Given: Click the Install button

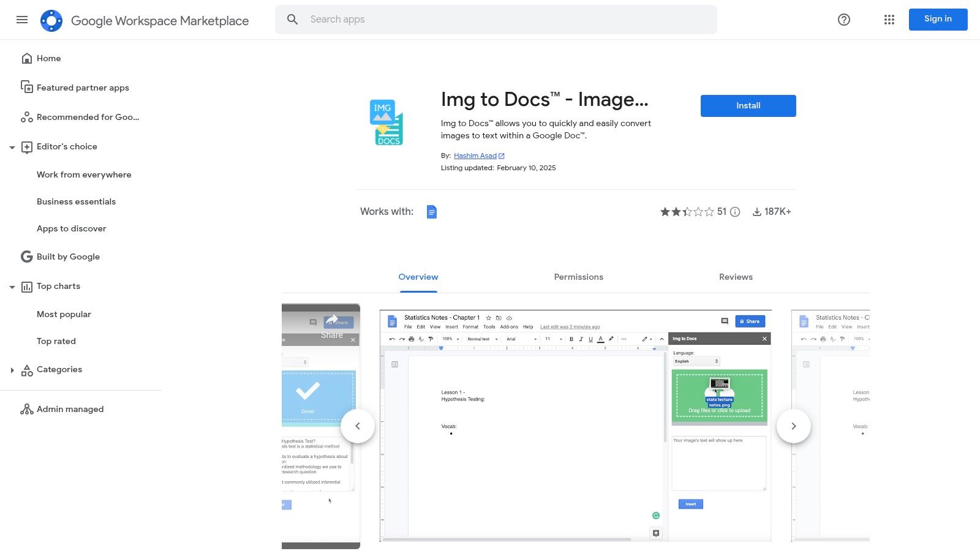Looking at the screenshot, I should pyautogui.click(x=748, y=105).
